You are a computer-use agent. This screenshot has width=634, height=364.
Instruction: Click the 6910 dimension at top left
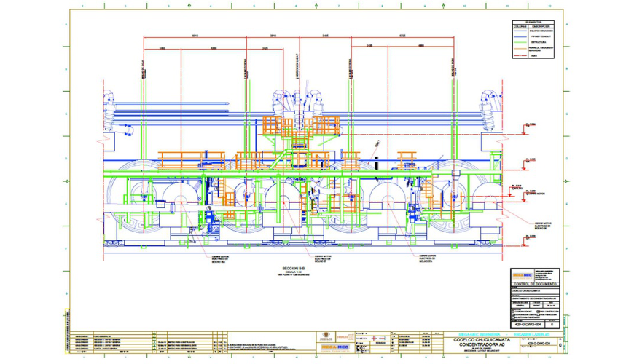click(195, 35)
